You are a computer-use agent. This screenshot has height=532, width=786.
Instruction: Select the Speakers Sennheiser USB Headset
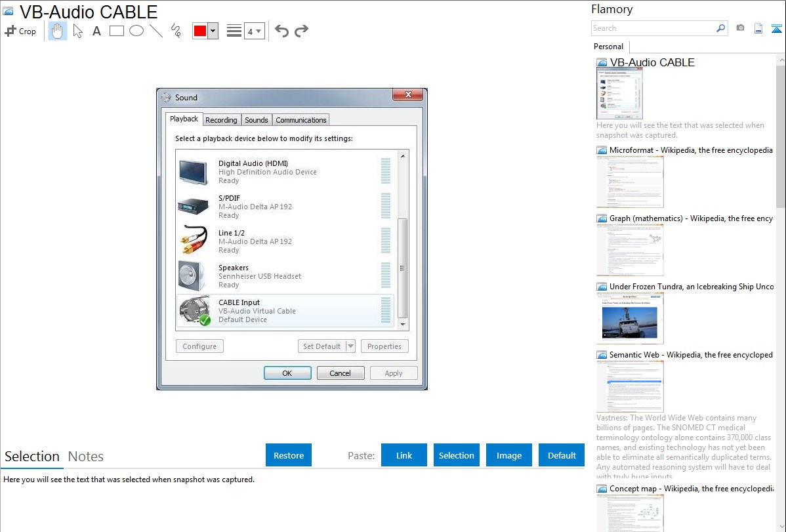click(x=285, y=276)
